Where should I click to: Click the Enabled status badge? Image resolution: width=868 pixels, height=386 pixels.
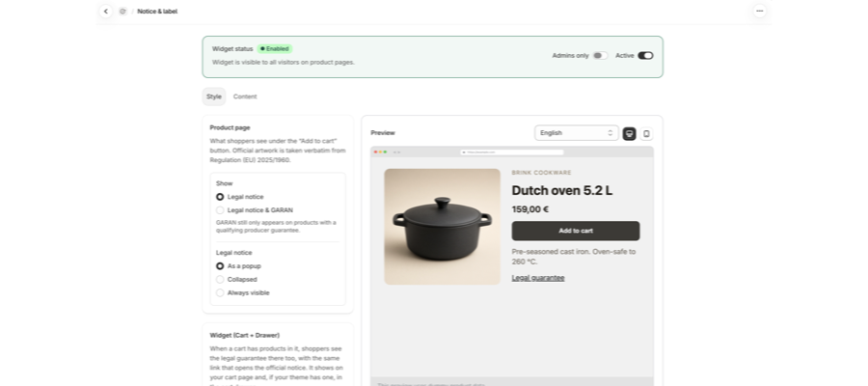(275, 49)
